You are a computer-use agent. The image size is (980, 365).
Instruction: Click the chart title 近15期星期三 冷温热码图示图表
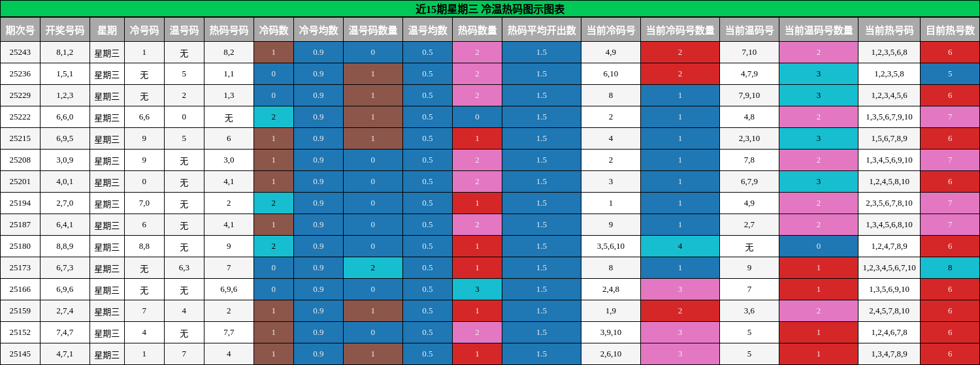coord(490,8)
